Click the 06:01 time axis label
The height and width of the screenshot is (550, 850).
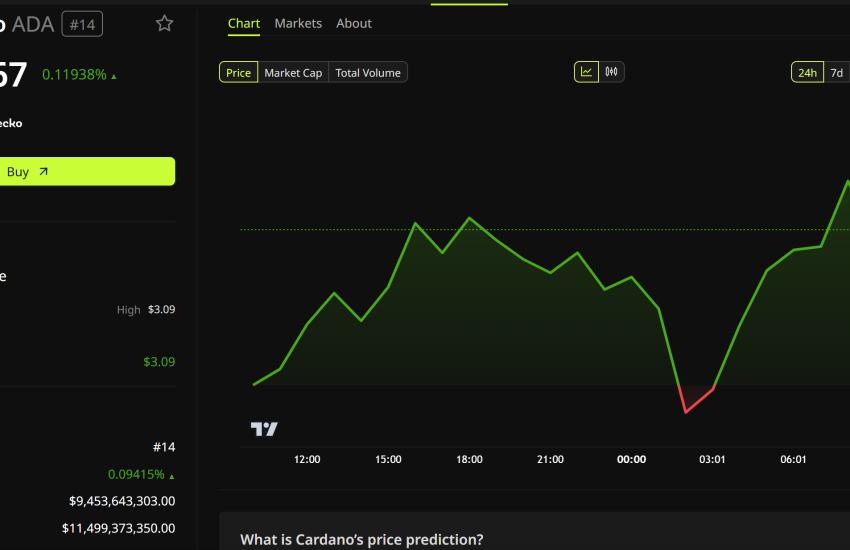[x=793, y=460]
